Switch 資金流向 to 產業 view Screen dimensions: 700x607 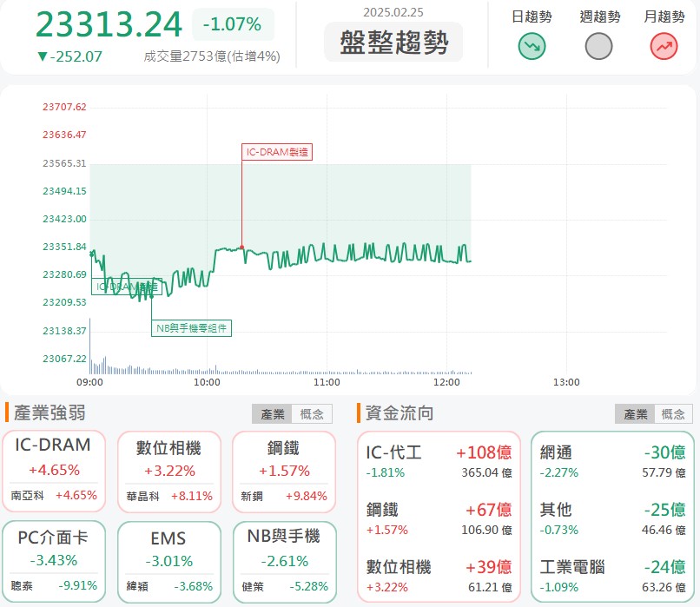pyautogui.click(x=636, y=414)
